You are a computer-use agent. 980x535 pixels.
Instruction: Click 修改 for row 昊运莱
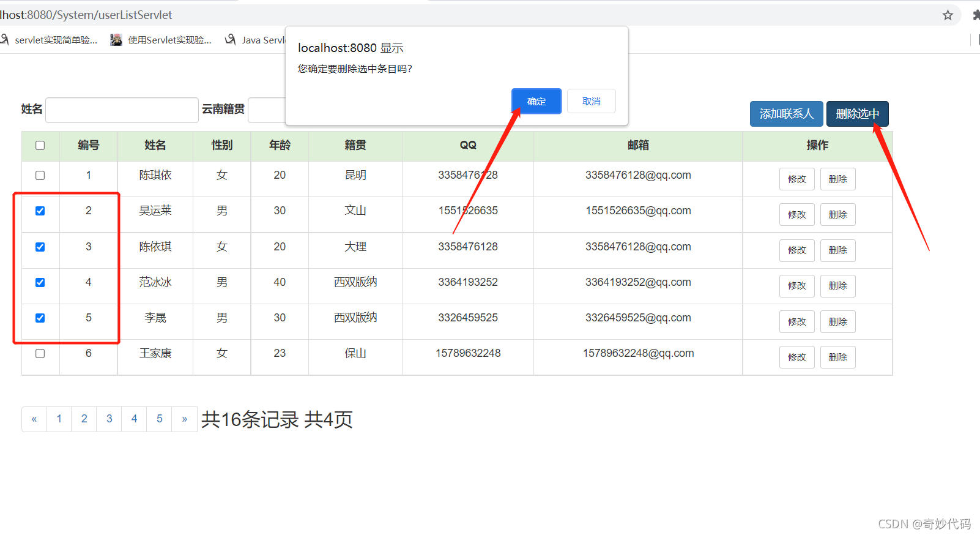pos(797,215)
